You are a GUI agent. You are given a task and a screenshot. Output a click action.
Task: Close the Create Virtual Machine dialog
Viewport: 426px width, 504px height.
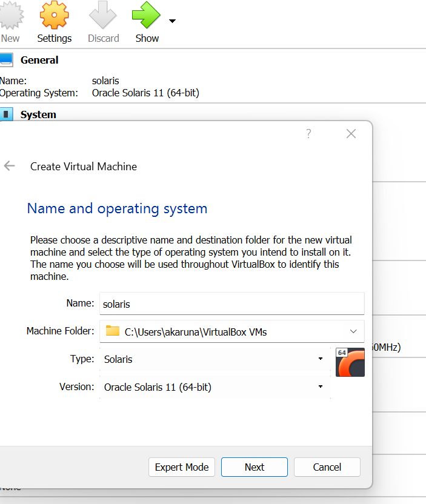click(351, 133)
